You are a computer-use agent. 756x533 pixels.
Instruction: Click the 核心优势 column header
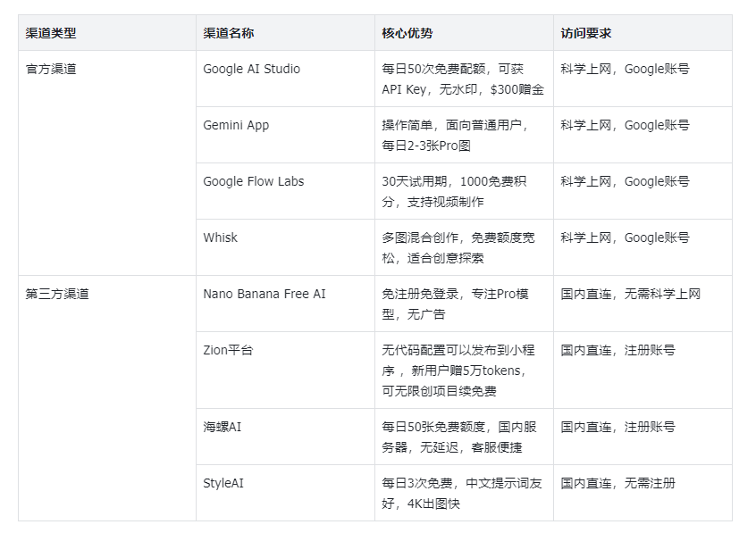coord(465,33)
